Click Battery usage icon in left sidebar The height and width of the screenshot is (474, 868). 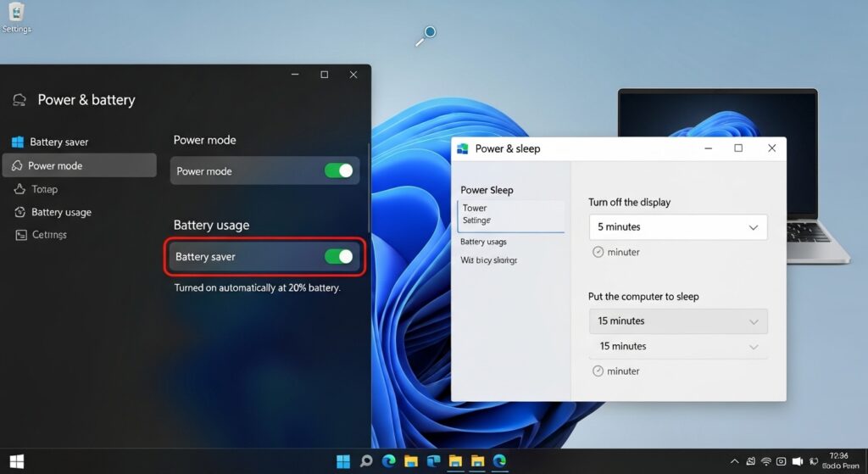19,212
